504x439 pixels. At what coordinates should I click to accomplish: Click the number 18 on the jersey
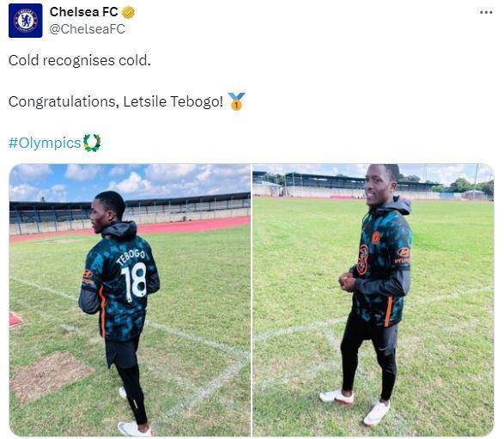tap(134, 282)
